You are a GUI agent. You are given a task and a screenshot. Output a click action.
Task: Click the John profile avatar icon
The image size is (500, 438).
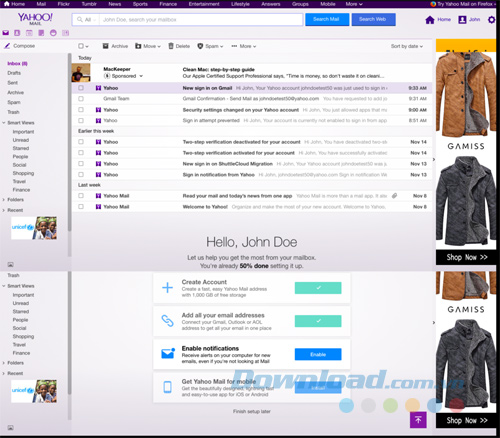[x=462, y=20]
